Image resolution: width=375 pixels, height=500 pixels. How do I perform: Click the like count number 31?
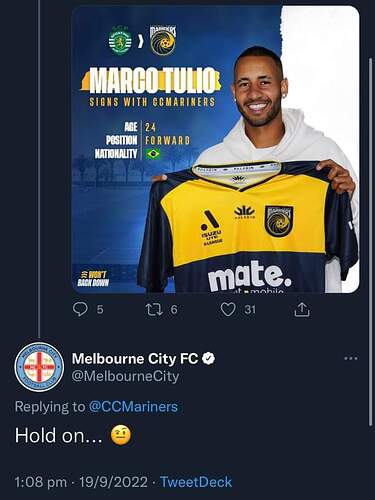(x=250, y=310)
